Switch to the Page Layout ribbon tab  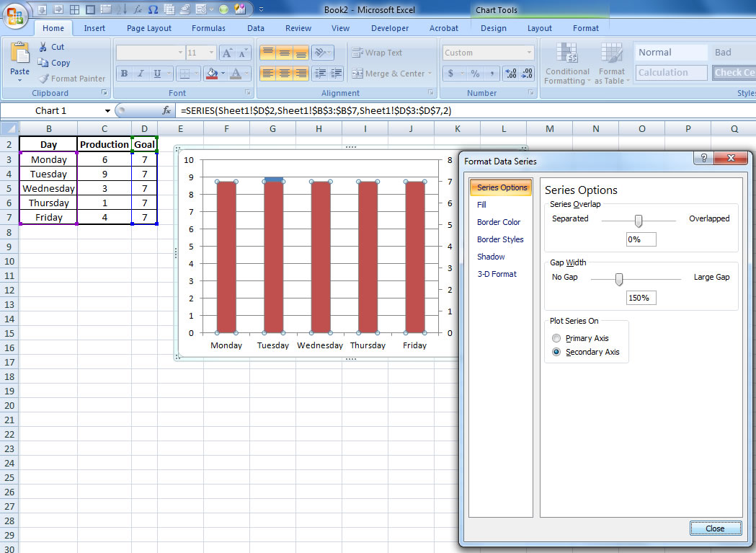pyautogui.click(x=149, y=28)
